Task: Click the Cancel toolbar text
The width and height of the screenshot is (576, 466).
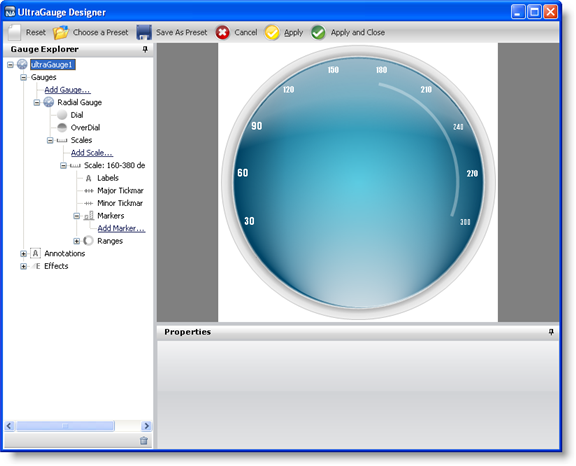Action: point(246,32)
